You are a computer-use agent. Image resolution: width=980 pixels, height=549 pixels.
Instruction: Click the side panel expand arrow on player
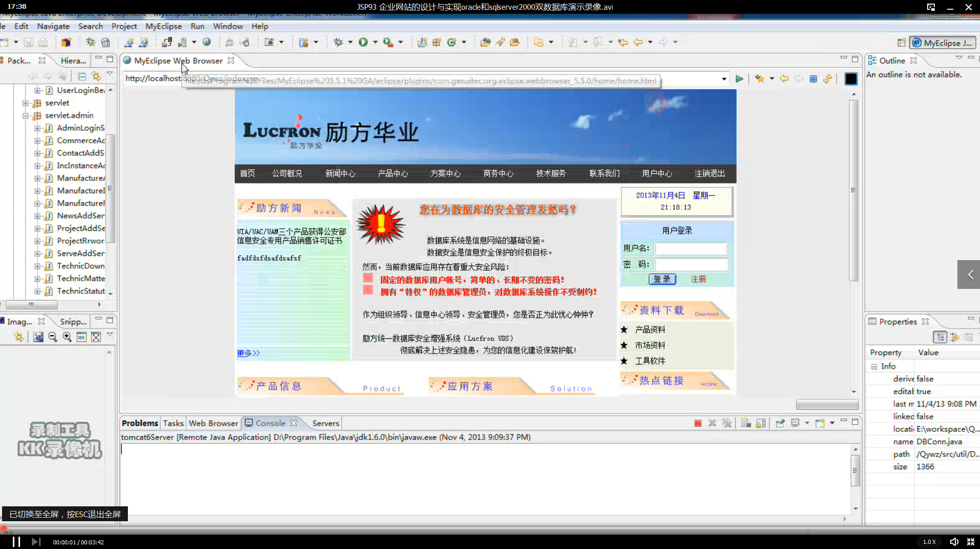(x=970, y=274)
